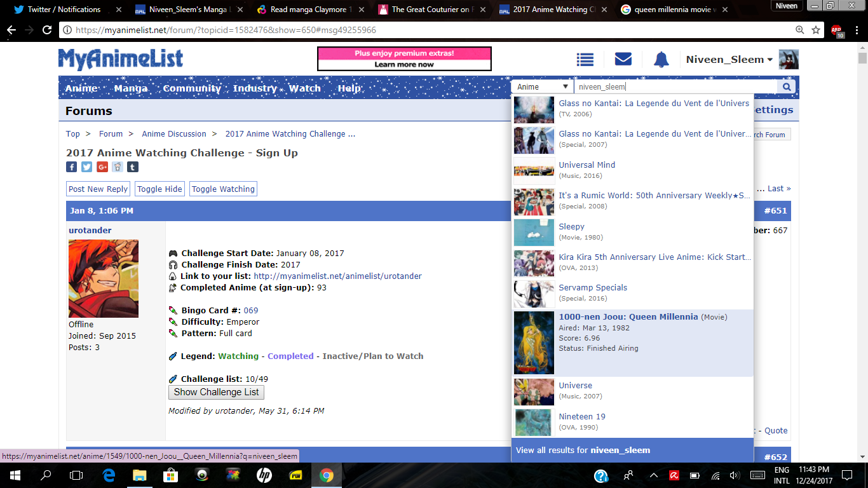Viewport: 868px width, 488px height.
Task: Open urotander's anime list link
Action: click(337, 276)
